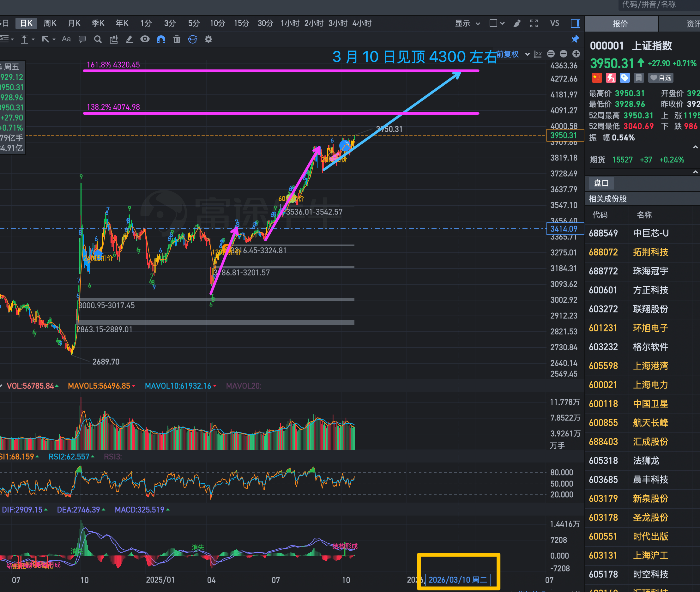700x592 pixels.
Task: Select the text annotation Aa tool
Action: pyautogui.click(x=66, y=39)
